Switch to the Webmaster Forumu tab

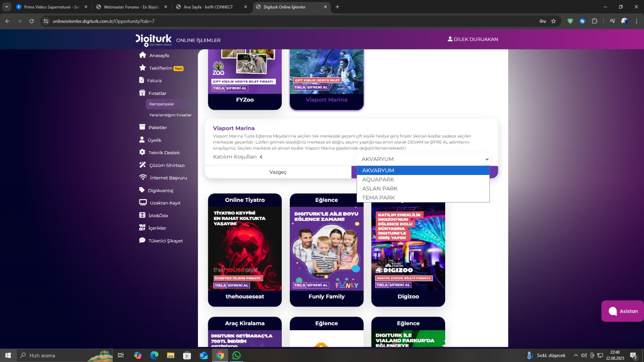(131, 7)
